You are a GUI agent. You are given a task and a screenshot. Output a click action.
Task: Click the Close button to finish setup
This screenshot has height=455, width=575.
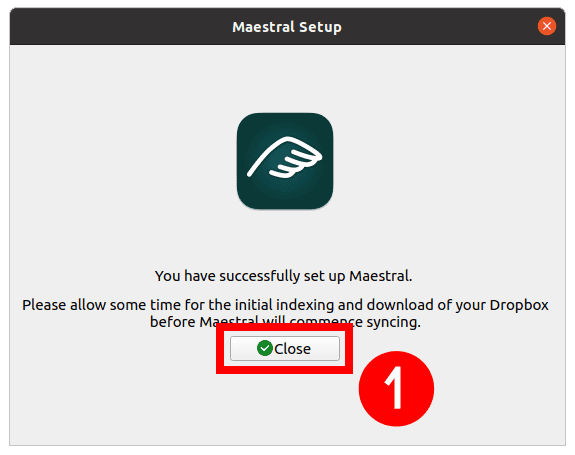[285, 348]
